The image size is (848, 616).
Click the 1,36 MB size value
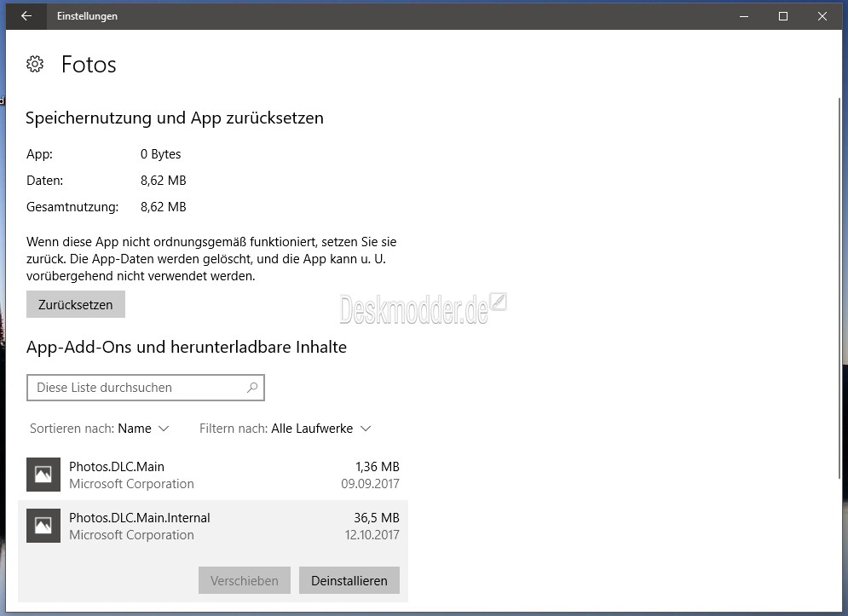tap(377, 466)
